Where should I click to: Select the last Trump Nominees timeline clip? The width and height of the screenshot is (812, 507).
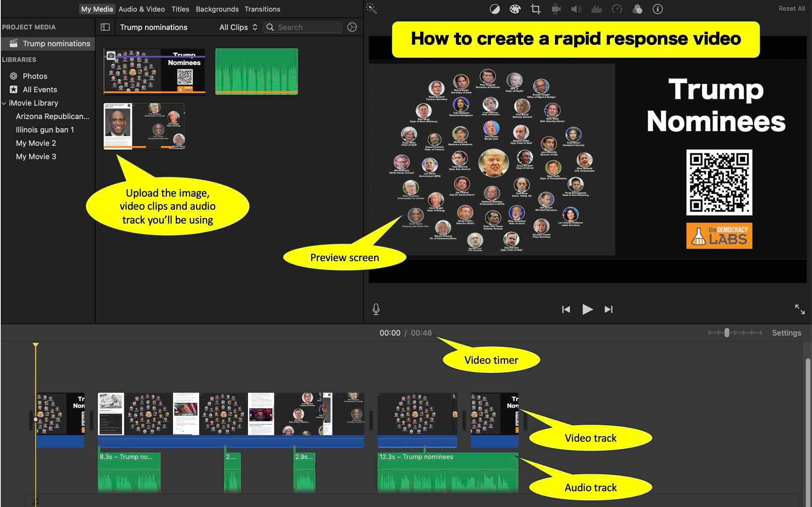pyautogui.click(x=495, y=420)
